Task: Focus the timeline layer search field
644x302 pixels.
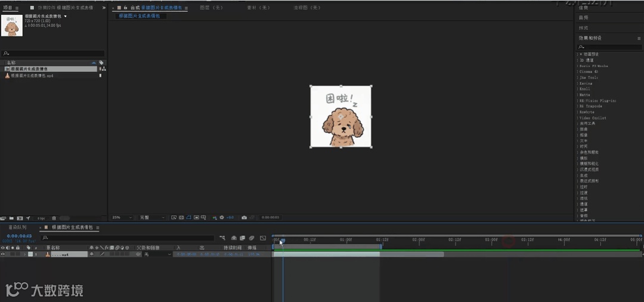Action: click(x=128, y=238)
